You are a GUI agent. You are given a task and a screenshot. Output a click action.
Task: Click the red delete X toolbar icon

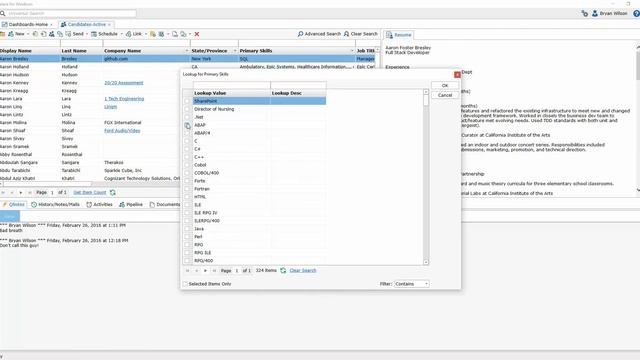click(x=197, y=34)
